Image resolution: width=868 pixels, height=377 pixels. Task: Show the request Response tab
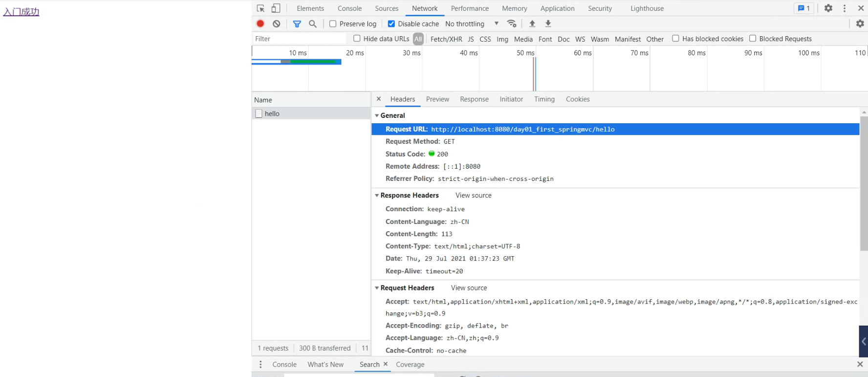point(474,99)
